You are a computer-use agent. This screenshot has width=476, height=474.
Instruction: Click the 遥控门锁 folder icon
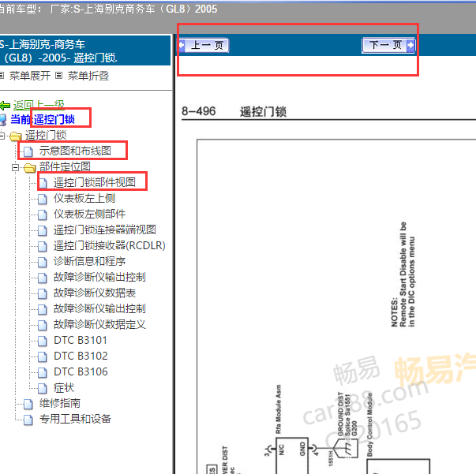pos(16,136)
